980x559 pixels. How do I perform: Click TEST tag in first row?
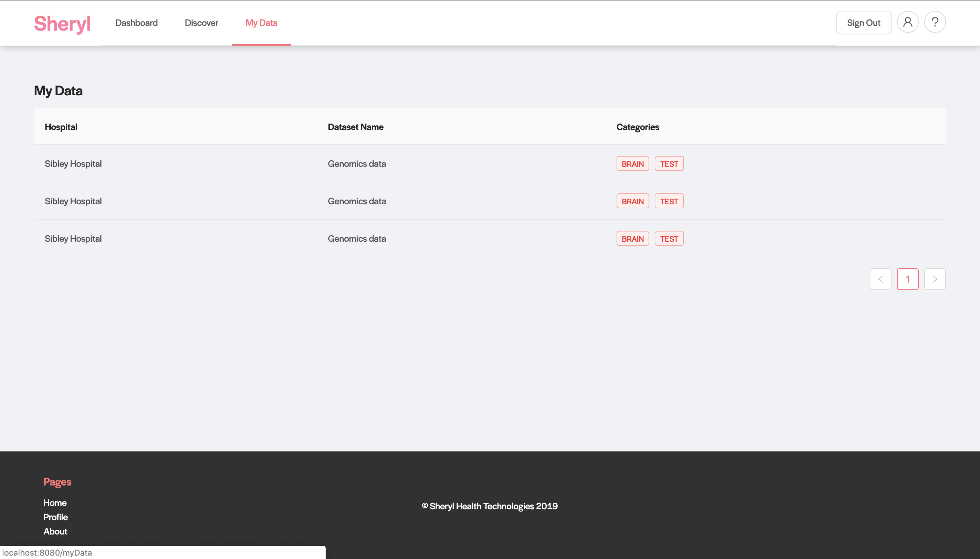coord(669,164)
